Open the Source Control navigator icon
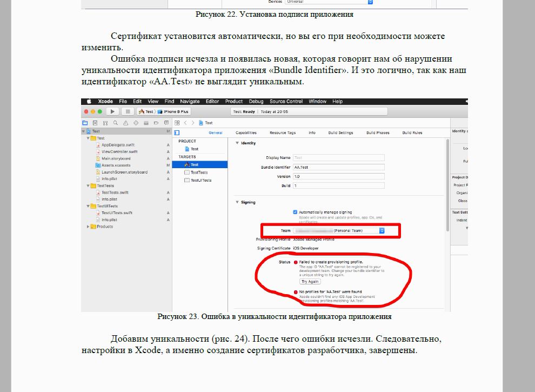 point(95,123)
